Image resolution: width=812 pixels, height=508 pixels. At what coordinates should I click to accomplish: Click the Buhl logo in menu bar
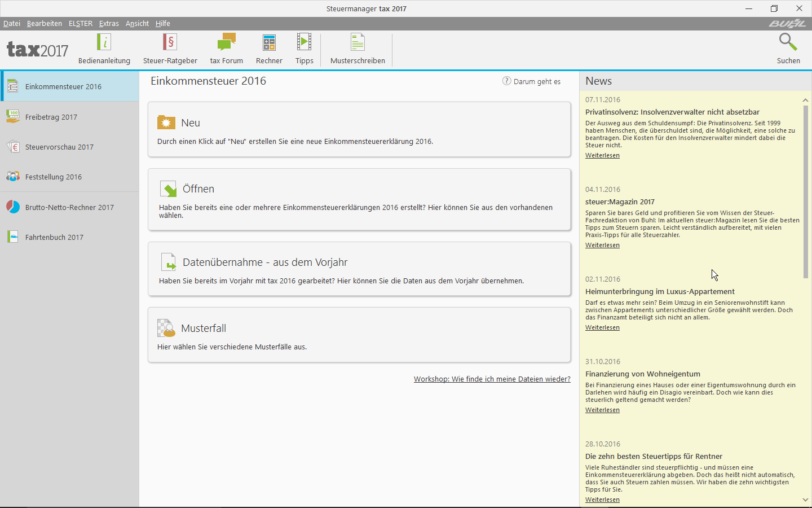(787, 23)
